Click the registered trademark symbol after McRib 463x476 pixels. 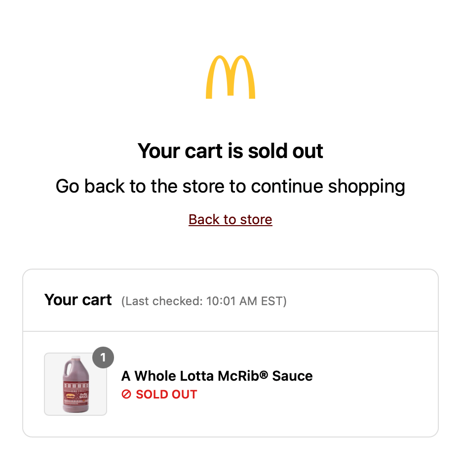coord(264,375)
